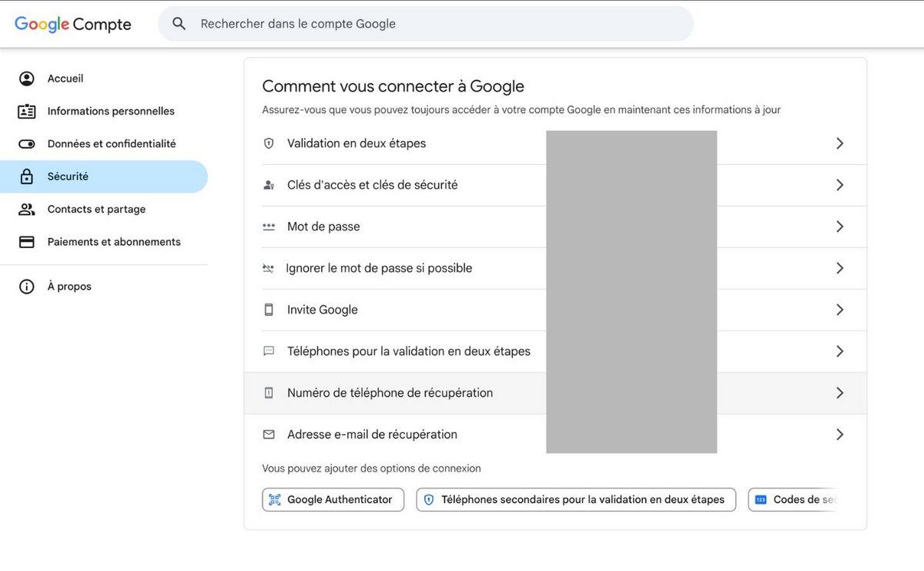
Task: Go to Accueil in the sidebar
Action: click(x=104, y=79)
